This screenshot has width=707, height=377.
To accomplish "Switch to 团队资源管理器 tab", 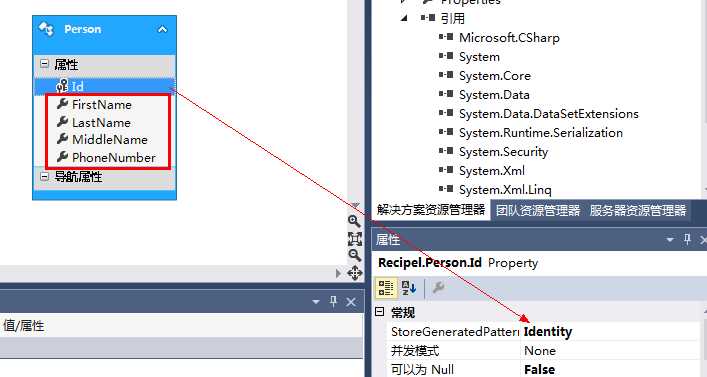I will [538, 210].
